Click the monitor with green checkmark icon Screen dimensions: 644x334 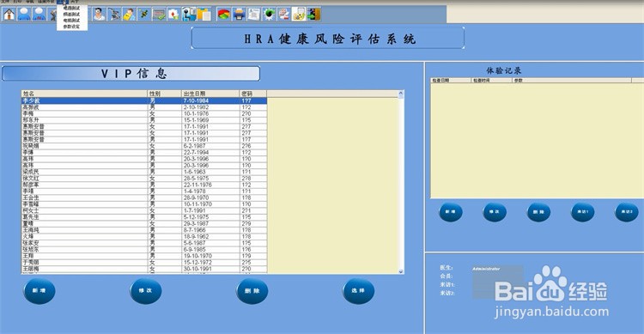(x=159, y=15)
